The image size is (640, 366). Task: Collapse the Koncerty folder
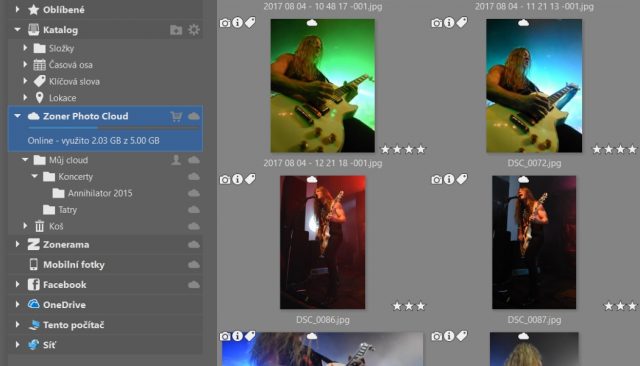click(x=35, y=176)
